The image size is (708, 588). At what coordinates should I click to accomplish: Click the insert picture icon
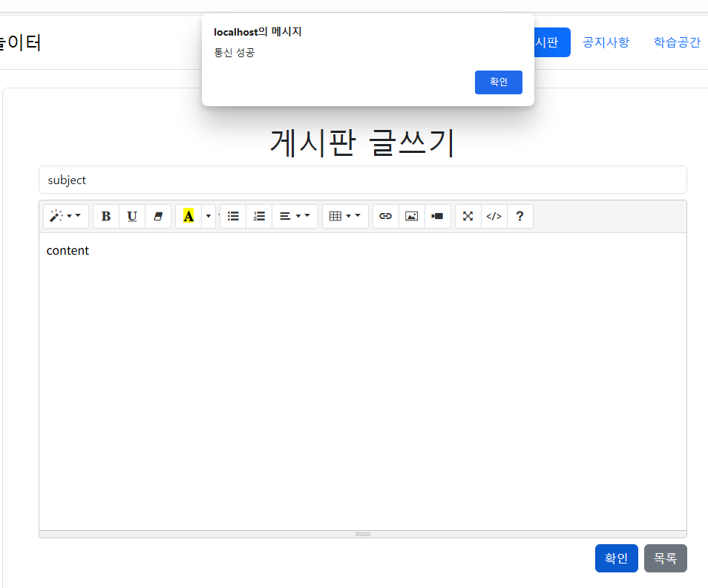(412, 216)
